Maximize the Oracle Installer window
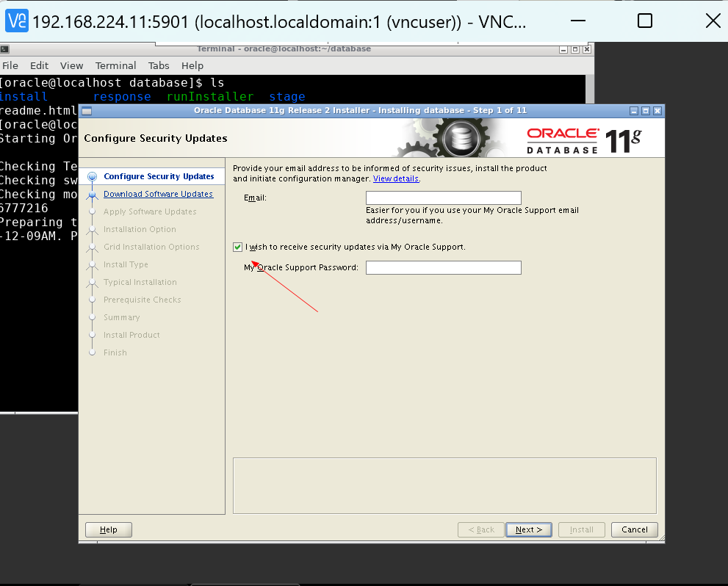This screenshot has height=586, width=728. click(x=646, y=111)
